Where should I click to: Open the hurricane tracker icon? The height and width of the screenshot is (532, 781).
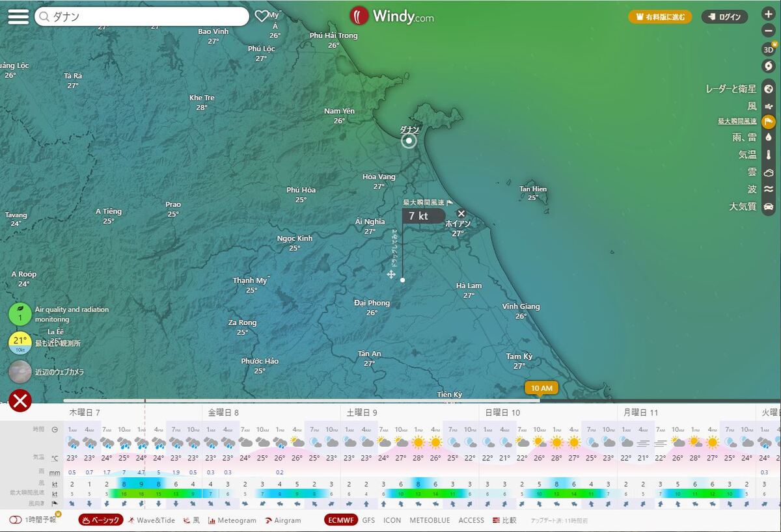(768, 66)
